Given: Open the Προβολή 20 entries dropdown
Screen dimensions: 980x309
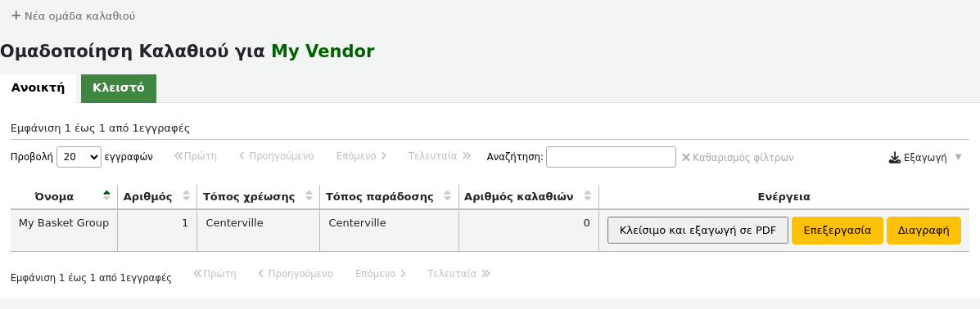Looking at the screenshot, I should [79, 157].
